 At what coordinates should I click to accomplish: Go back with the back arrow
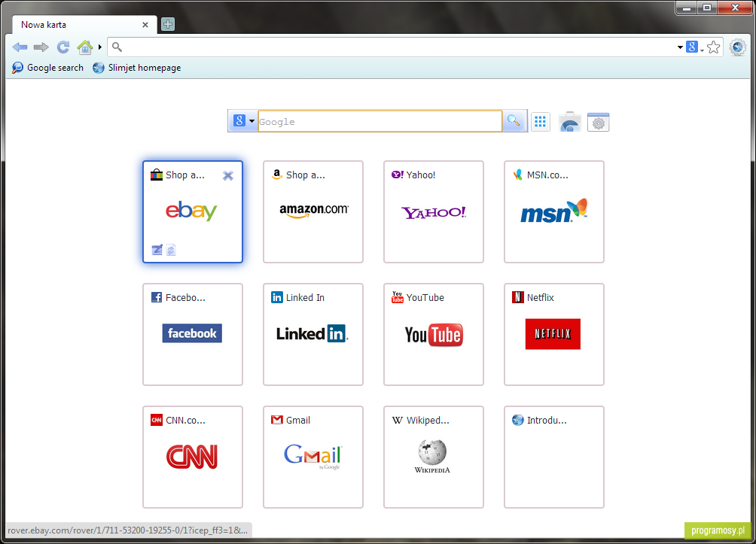pos(20,47)
